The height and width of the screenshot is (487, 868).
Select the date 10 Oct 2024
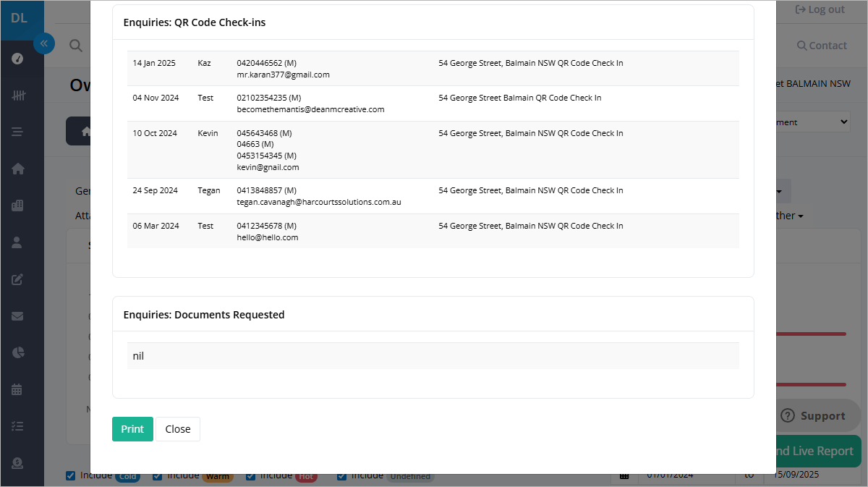[x=155, y=133]
